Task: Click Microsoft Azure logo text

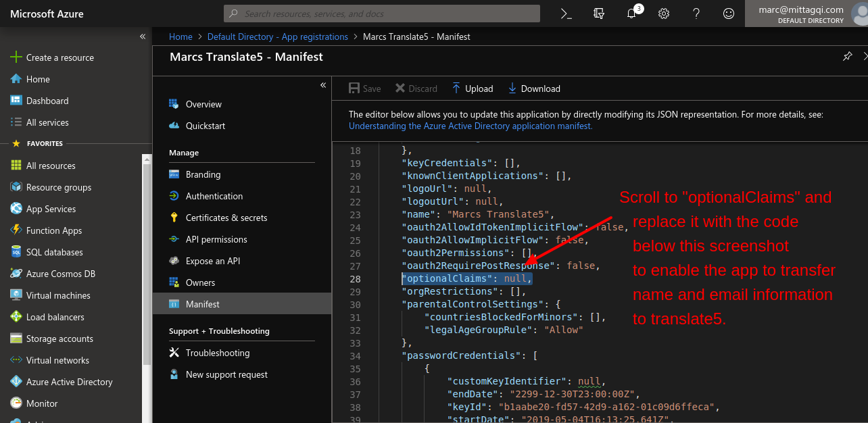Action: pos(47,14)
